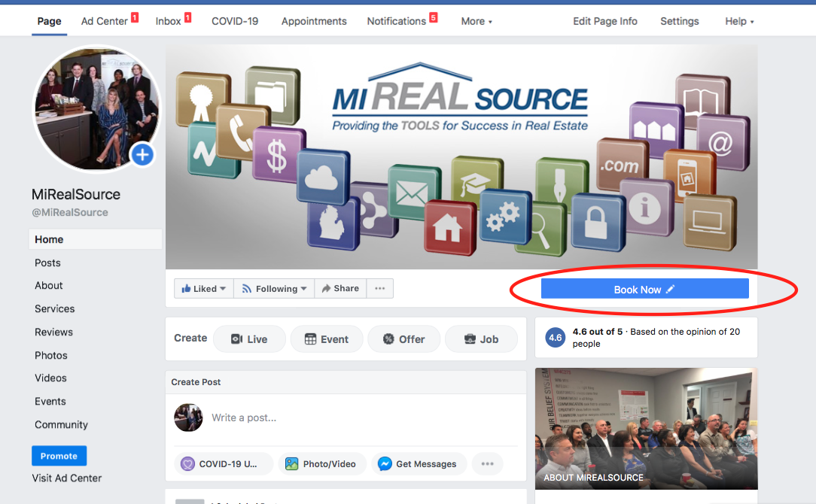Click the Photo/Video picture icon
This screenshot has height=504, width=816.
[291, 463]
